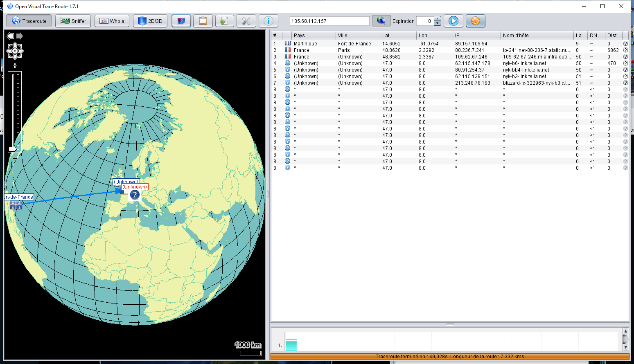Click the question mark marker on the map
Viewport: 634px width, 364px height.
point(135,195)
